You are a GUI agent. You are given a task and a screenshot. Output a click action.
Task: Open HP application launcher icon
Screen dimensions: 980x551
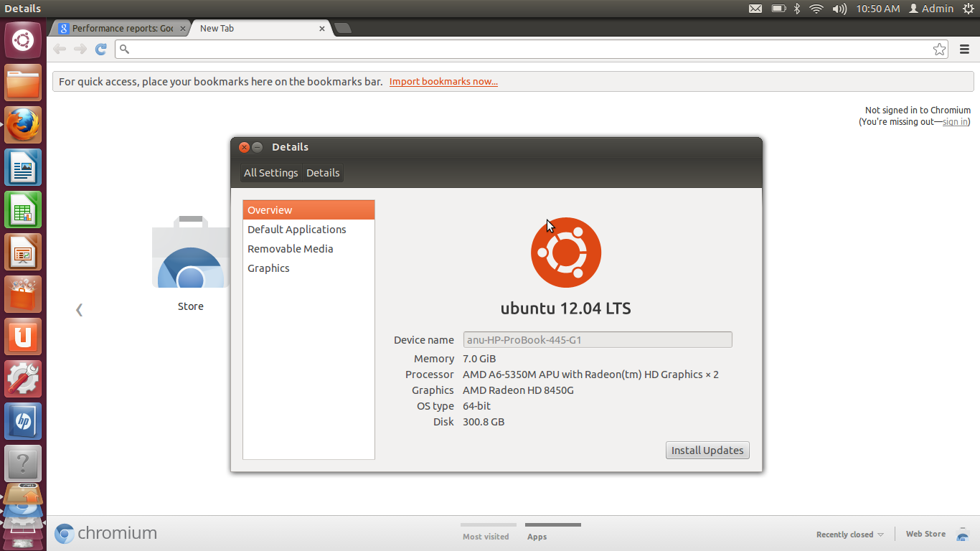tap(23, 422)
